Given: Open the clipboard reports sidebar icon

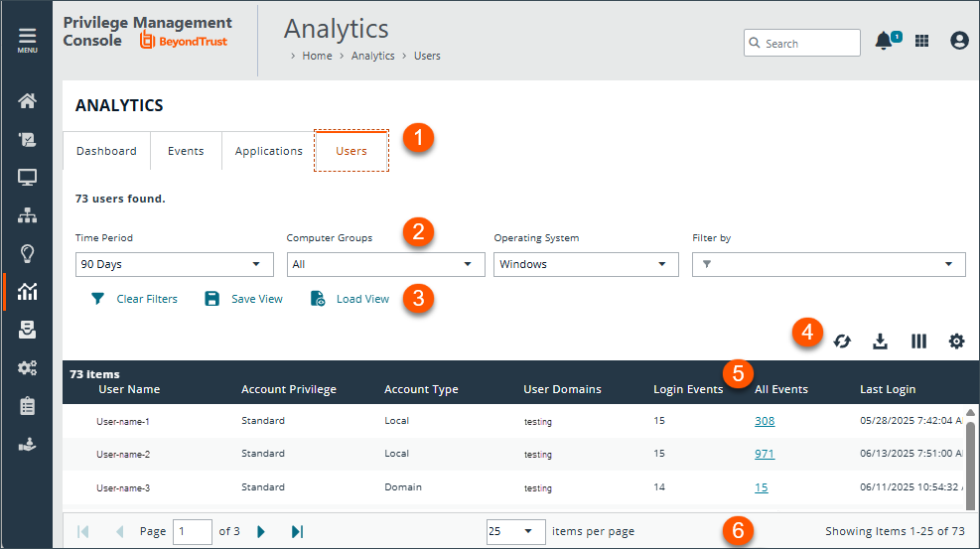Looking at the screenshot, I should (27, 406).
